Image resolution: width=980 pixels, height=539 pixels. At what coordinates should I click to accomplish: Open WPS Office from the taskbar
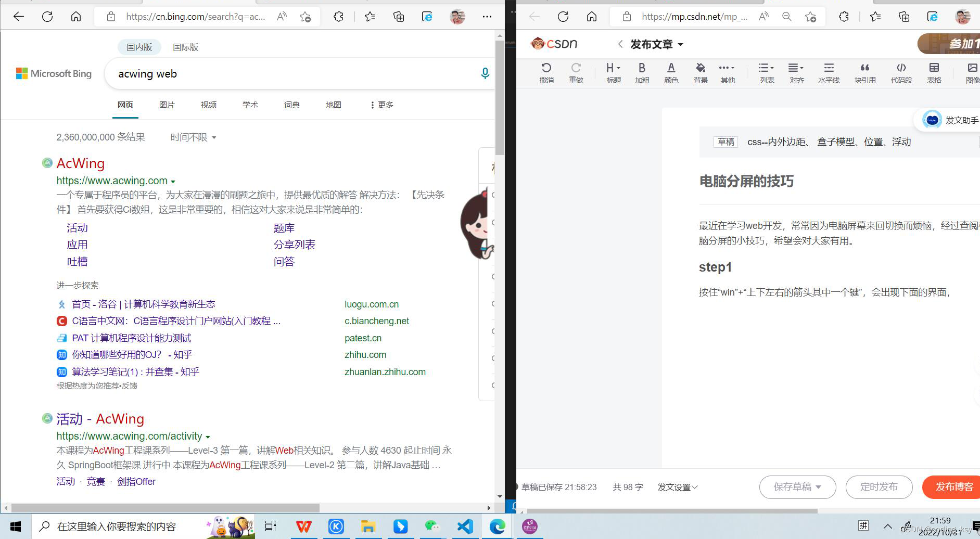[x=303, y=527]
